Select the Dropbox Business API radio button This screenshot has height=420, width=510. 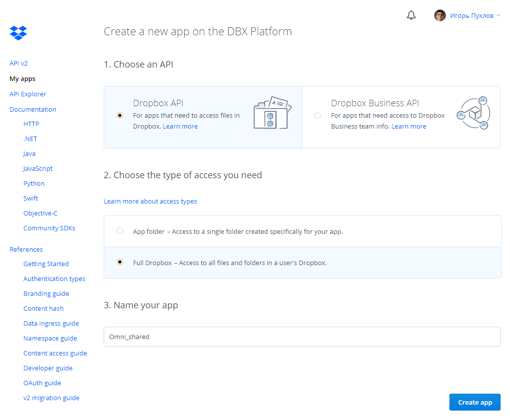click(x=318, y=115)
